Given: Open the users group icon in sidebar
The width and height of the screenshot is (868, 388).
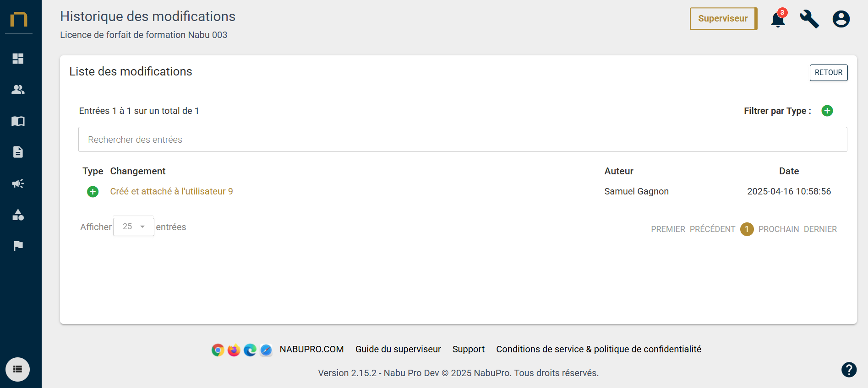Looking at the screenshot, I should click(18, 90).
